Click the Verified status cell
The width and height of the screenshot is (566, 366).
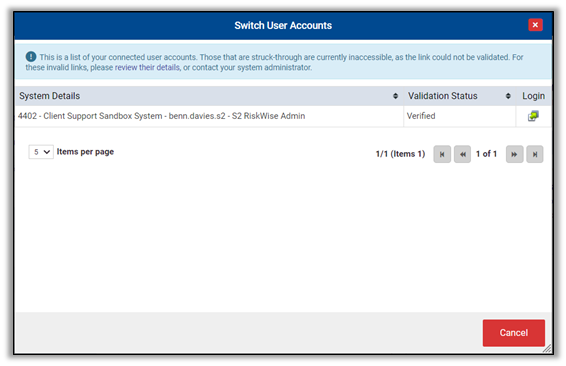coord(459,116)
